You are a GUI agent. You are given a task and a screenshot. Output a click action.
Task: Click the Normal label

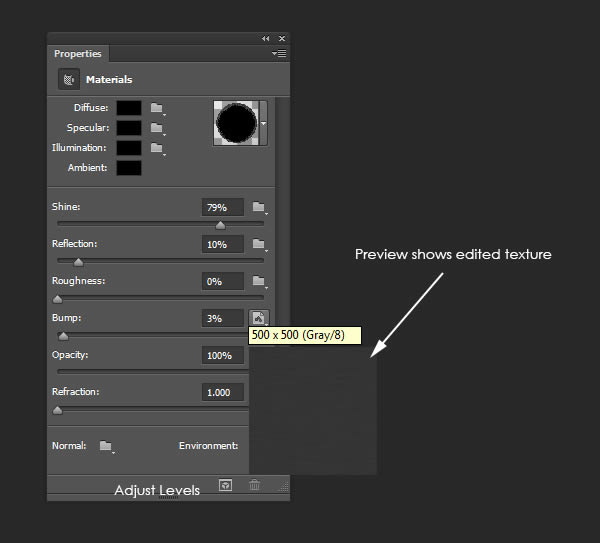(x=69, y=446)
